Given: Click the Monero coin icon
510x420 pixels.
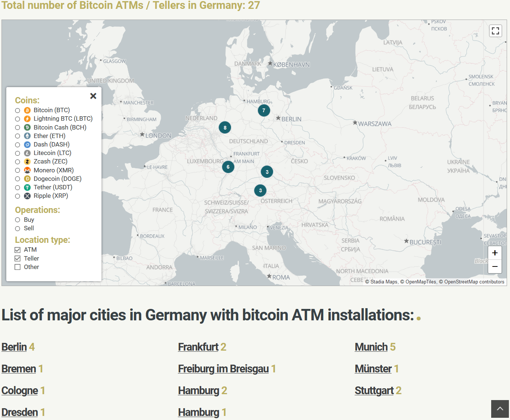Looking at the screenshot, I should pos(27,170).
